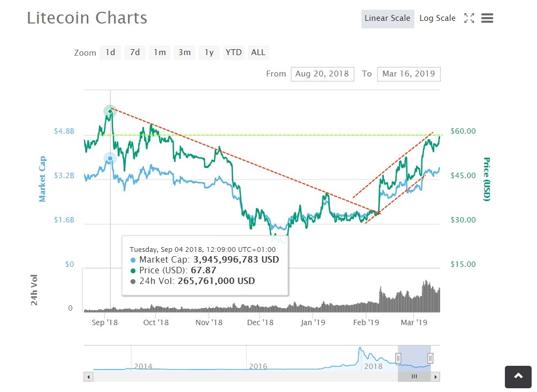Select Linear Scale option
The width and height of the screenshot is (537, 392).
click(387, 18)
